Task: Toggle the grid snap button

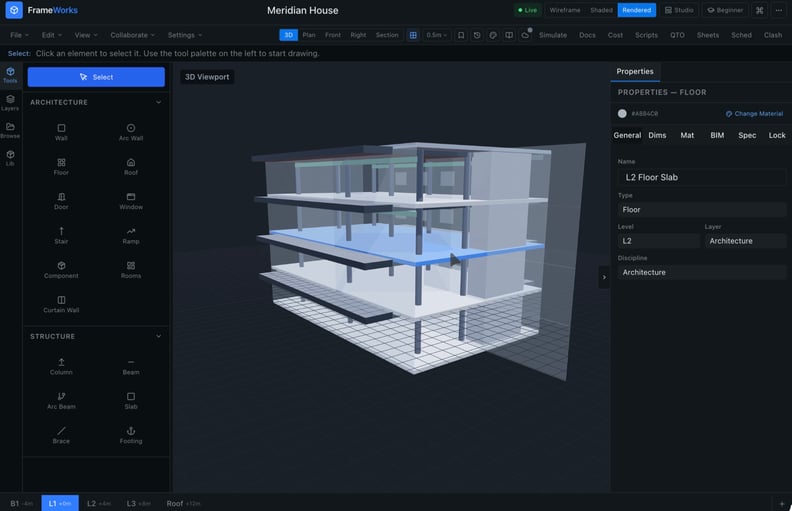Action: pos(413,35)
